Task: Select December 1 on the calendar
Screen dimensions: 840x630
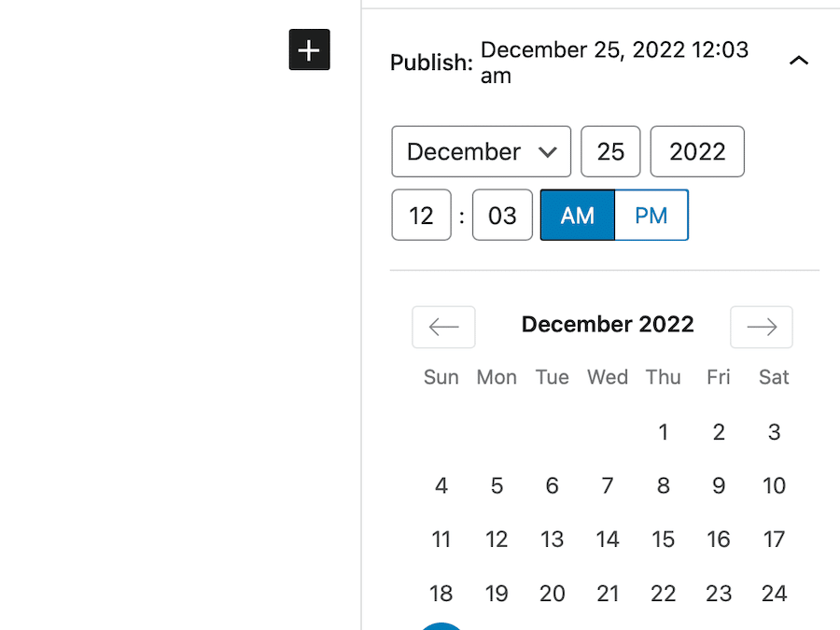Action: pos(663,432)
